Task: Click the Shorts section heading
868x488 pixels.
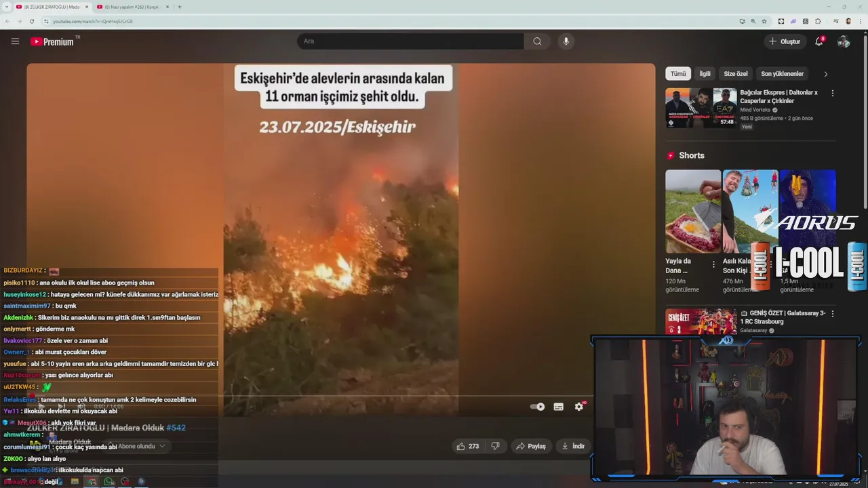Action: click(x=692, y=155)
